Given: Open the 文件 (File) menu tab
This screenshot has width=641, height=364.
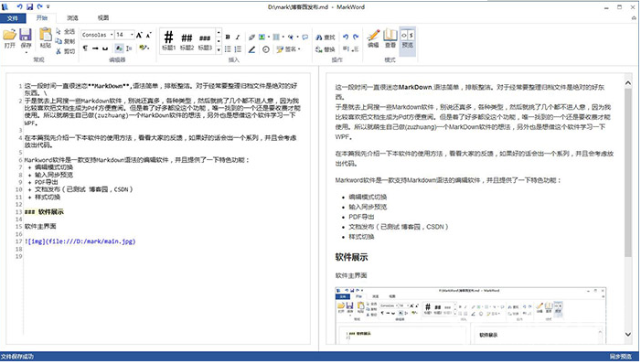Looking at the screenshot, I should (x=13, y=18).
